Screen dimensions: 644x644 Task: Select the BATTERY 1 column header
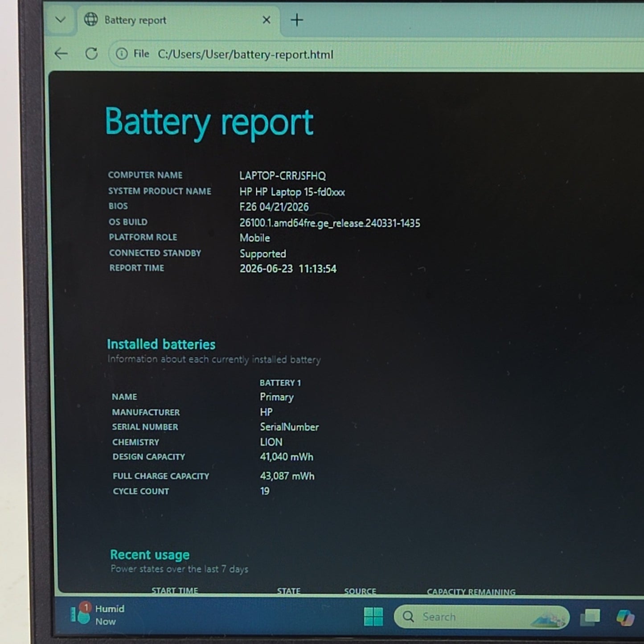tap(280, 383)
